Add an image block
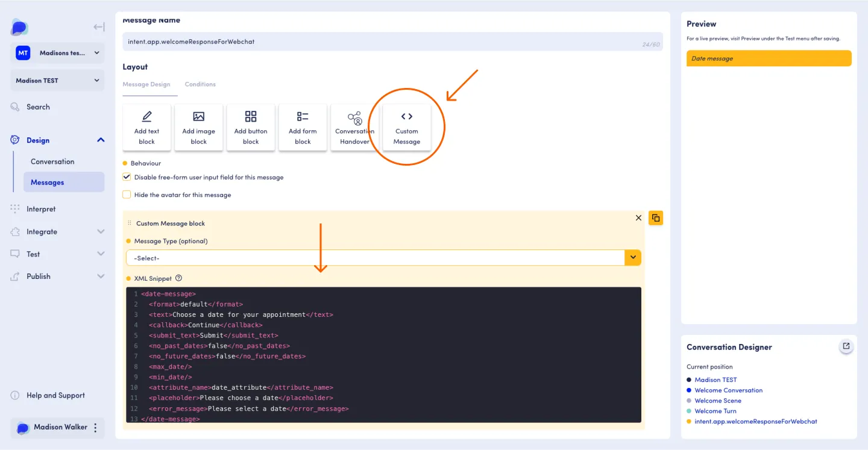This screenshot has width=868, height=450. pos(199,127)
